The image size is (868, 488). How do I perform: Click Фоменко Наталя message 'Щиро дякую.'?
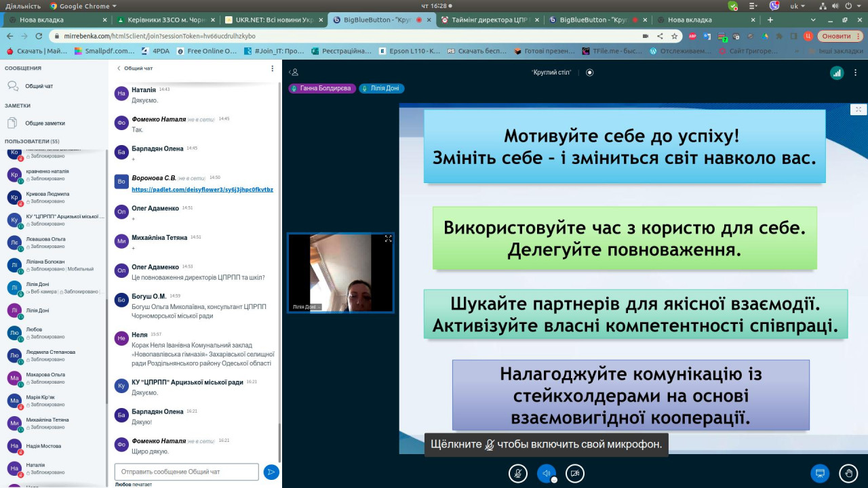point(151,451)
